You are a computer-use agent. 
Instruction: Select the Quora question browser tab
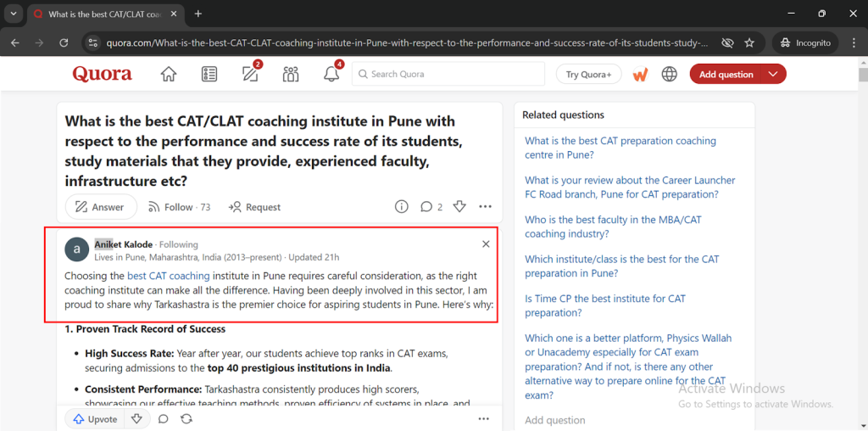(x=105, y=14)
